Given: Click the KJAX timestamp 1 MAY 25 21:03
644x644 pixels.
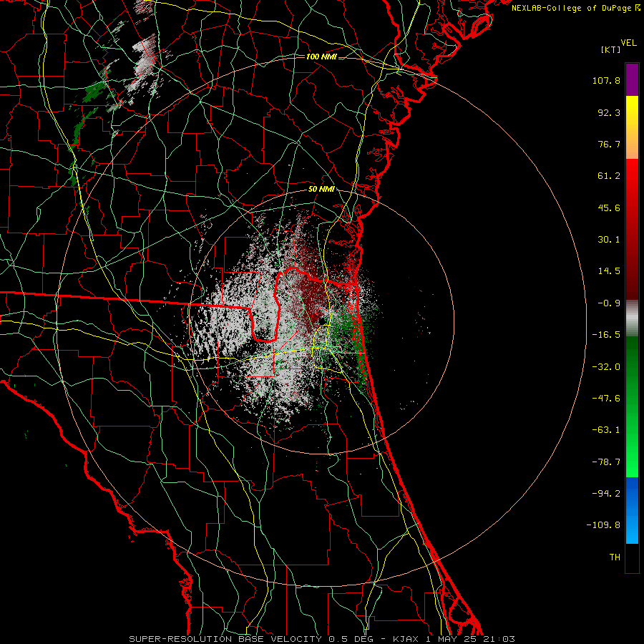Looking at the screenshot, I should coord(454,639).
